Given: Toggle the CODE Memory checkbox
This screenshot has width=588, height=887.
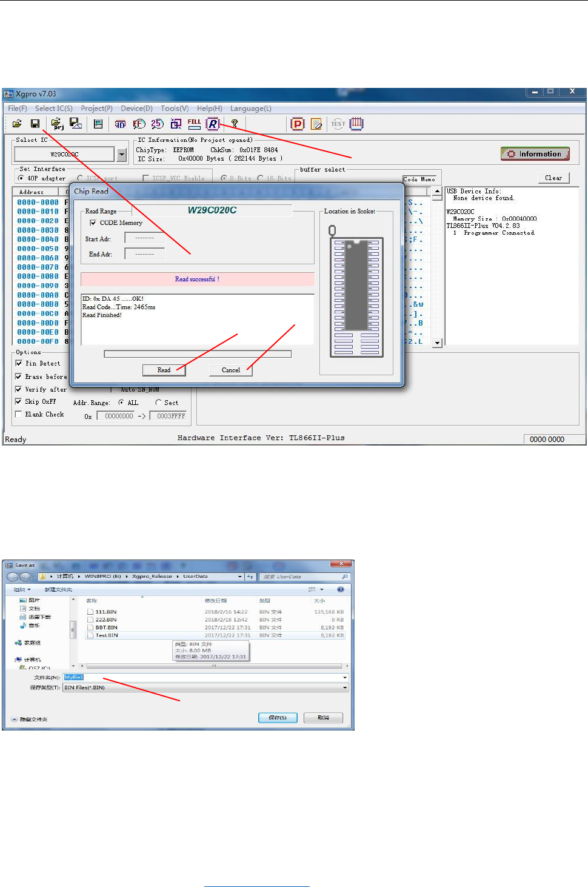Looking at the screenshot, I should pyautogui.click(x=93, y=223).
